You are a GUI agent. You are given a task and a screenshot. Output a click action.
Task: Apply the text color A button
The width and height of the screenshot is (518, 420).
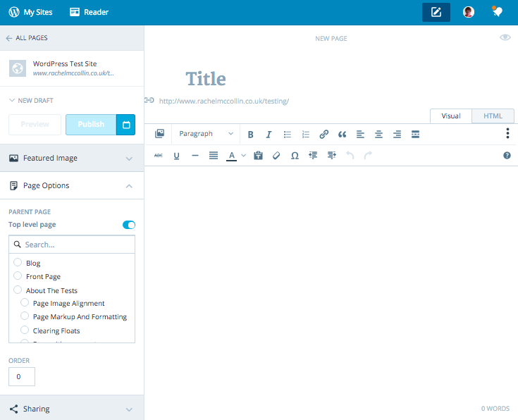pos(232,156)
